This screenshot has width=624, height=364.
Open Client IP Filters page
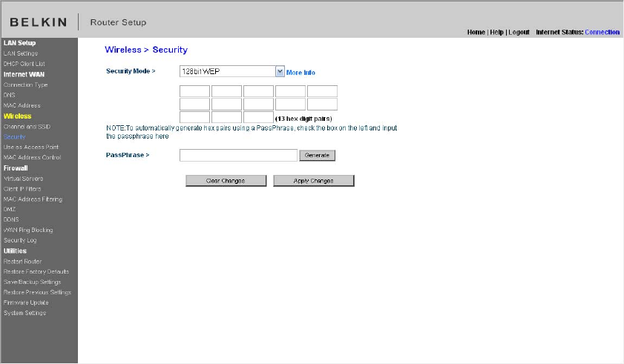pos(22,189)
